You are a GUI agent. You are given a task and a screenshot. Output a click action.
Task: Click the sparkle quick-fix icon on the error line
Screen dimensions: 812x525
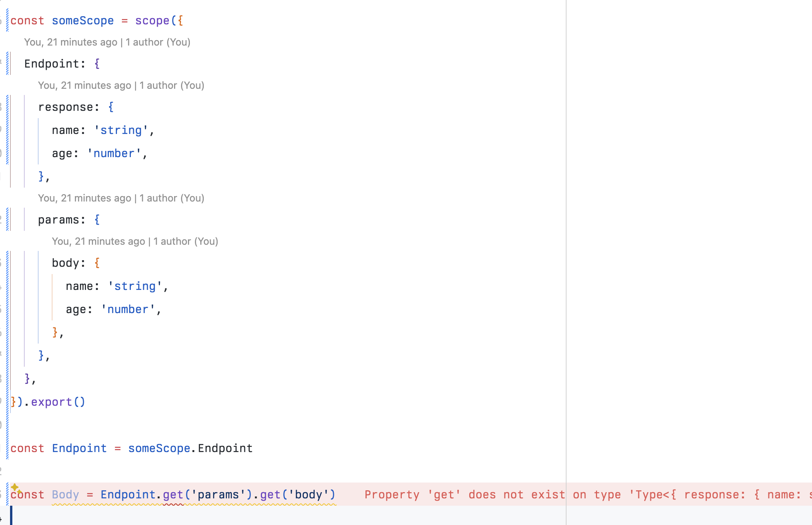[x=14, y=487]
